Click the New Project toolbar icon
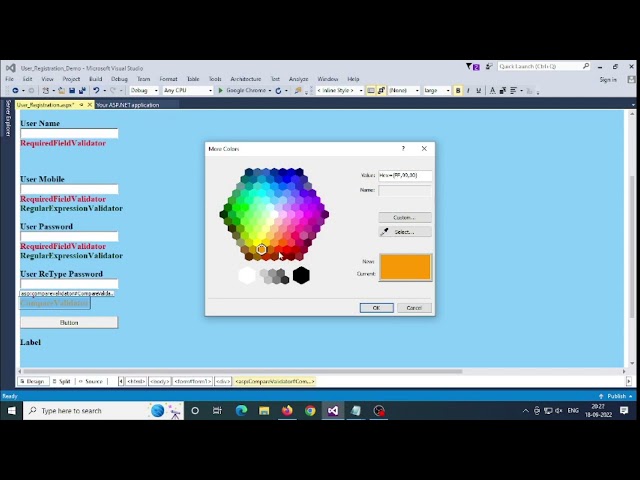 pyautogui.click(x=46, y=91)
